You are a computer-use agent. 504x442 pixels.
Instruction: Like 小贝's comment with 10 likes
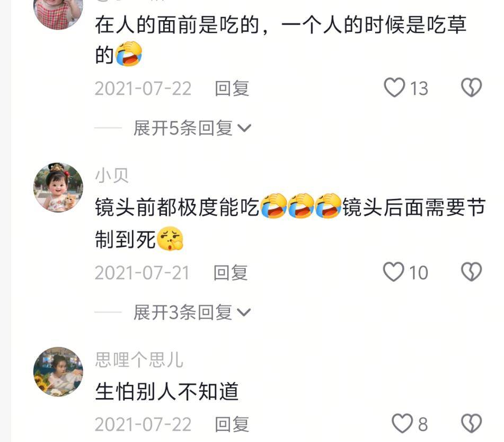(393, 272)
